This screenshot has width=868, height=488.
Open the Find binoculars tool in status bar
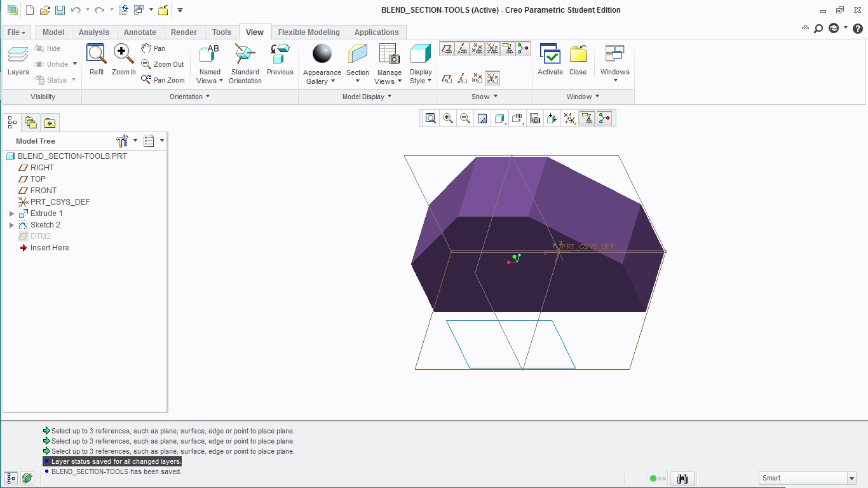click(x=682, y=478)
